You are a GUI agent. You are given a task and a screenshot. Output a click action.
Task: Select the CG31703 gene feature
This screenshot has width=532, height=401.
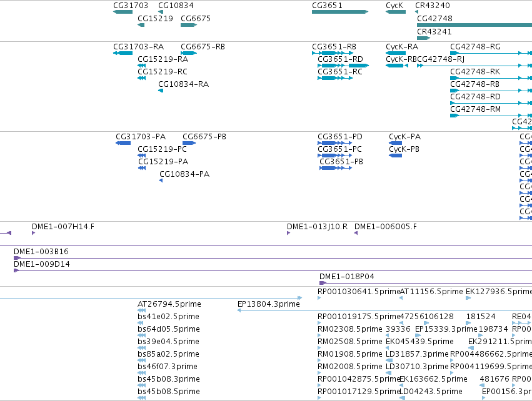(x=123, y=12)
